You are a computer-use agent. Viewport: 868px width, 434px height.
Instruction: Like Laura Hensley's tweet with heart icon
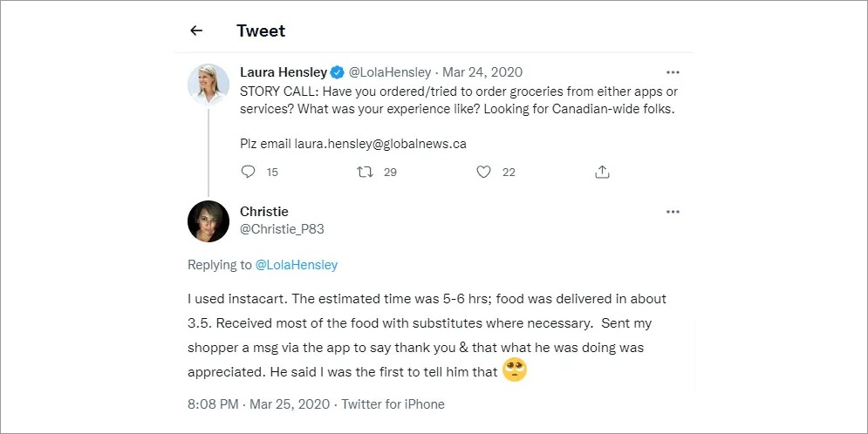(484, 172)
